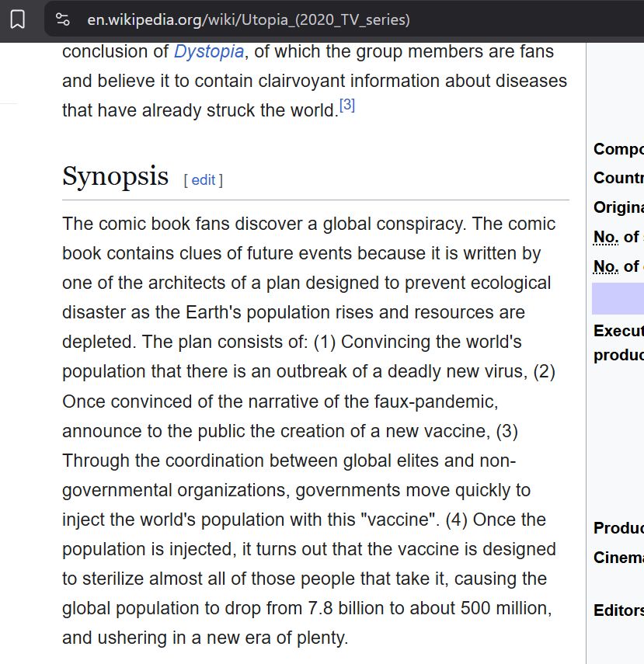The height and width of the screenshot is (664, 644).
Task: Click the Synopsis section heading
Action: click(115, 176)
